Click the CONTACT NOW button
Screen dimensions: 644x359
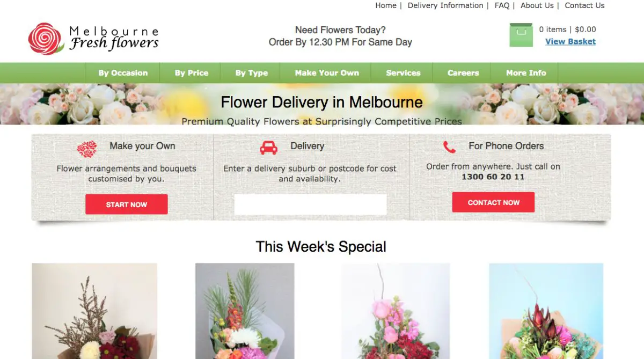493,202
